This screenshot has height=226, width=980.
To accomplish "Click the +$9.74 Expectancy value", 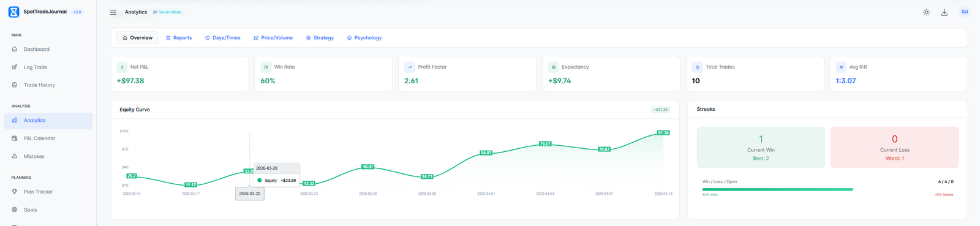I will pyautogui.click(x=559, y=81).
